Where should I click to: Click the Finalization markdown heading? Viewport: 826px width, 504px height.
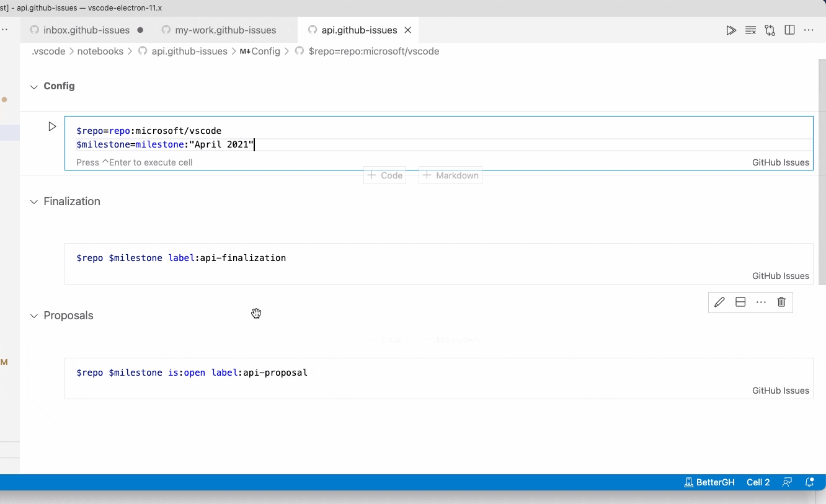pos(72,201)
